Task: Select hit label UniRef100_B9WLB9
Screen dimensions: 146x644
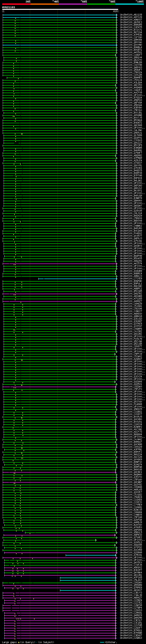Action: coord(131,63)
